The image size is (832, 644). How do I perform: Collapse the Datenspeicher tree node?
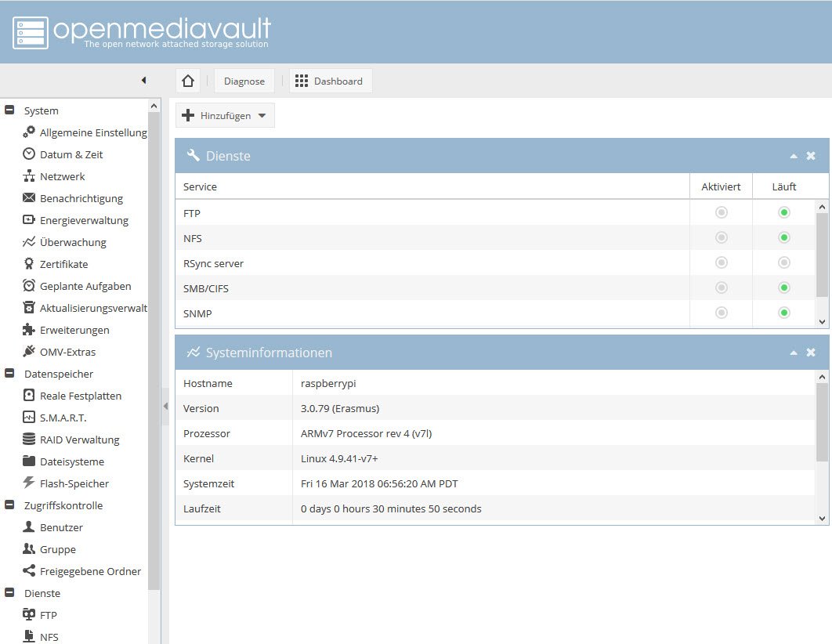click(x=9, y=373)
